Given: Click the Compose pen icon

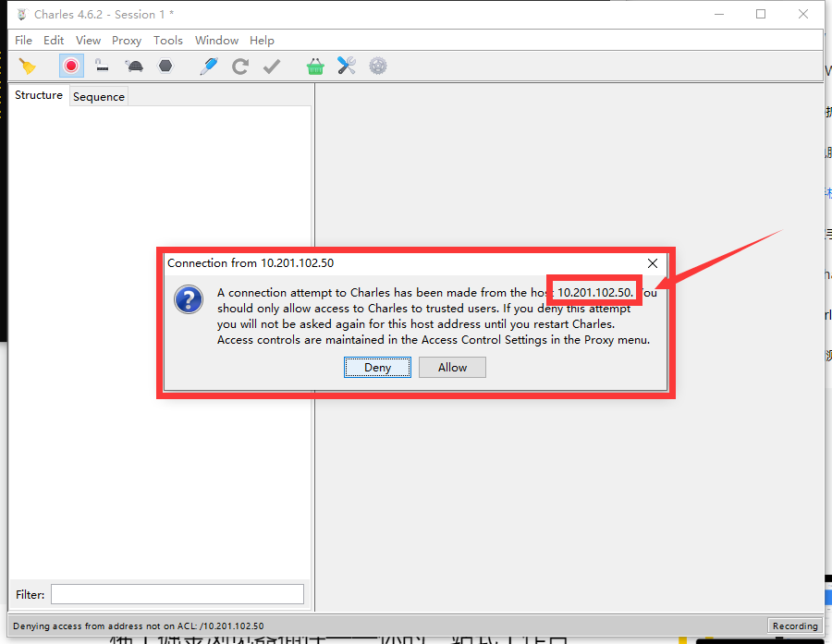Looking at the screenshot, I should coord(209,67).
